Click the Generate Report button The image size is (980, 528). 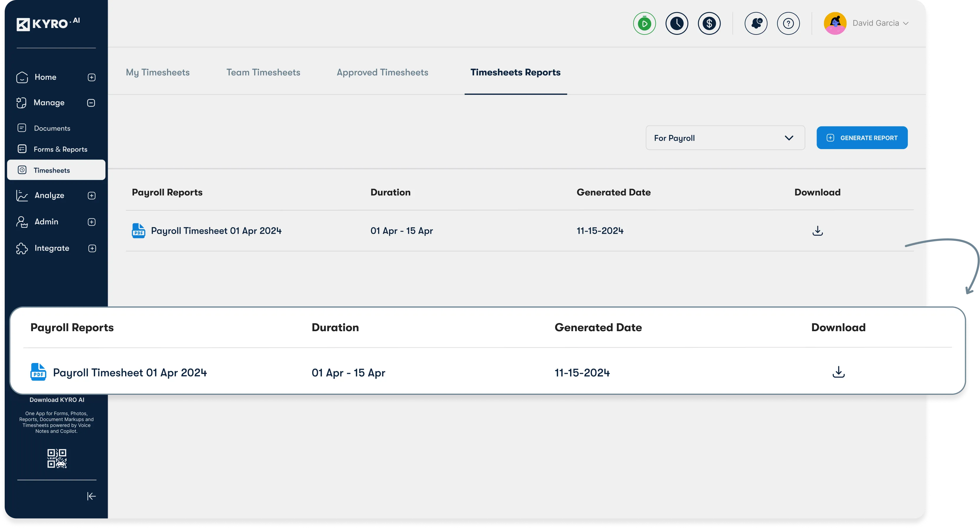click(x=862, y=138)
